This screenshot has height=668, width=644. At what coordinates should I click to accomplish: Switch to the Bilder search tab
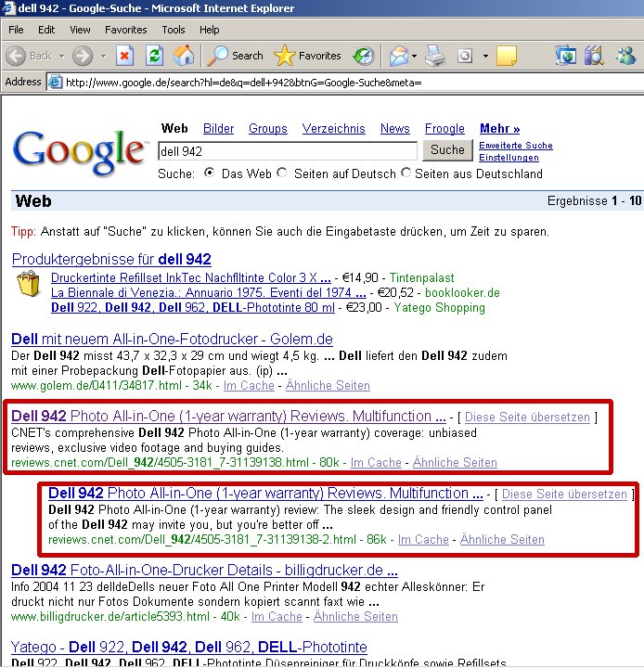(x=219, y=128)
